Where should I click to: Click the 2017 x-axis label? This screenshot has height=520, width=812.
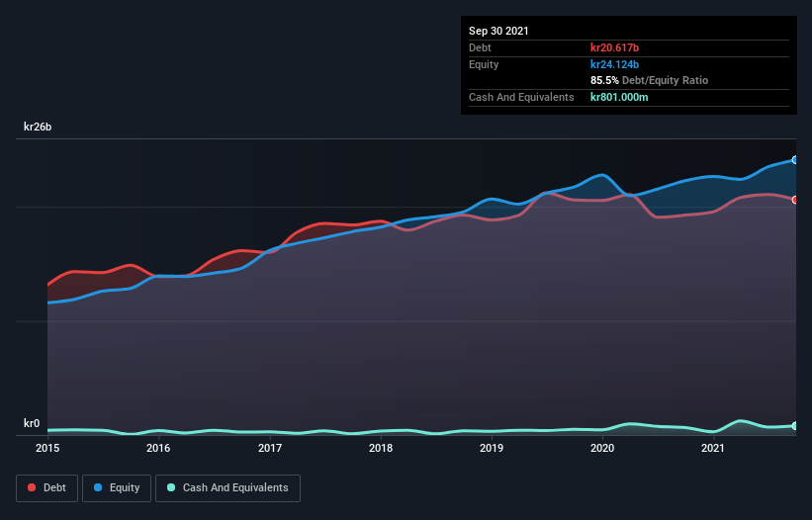(x=270, y=448)
